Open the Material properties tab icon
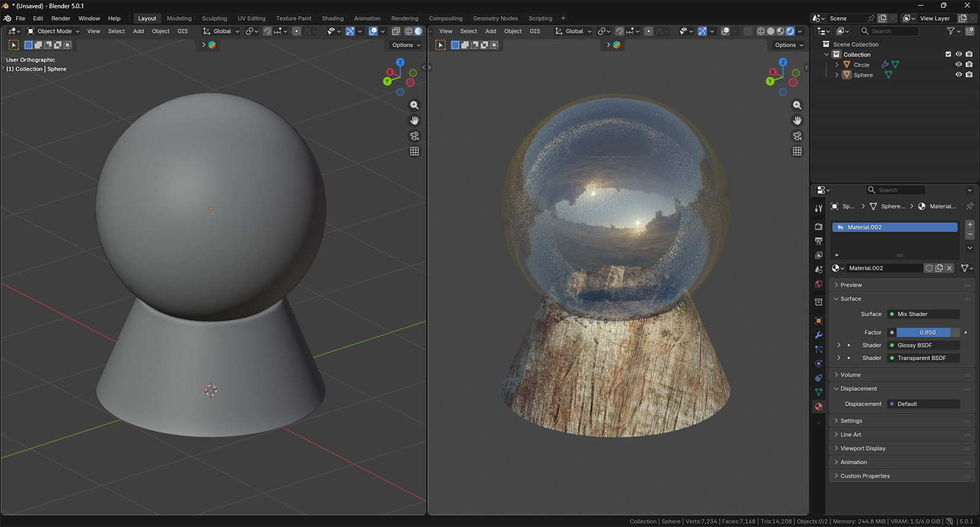Image resolution: width=980 pixels, height=527 pixels. (x=818, y=406)
